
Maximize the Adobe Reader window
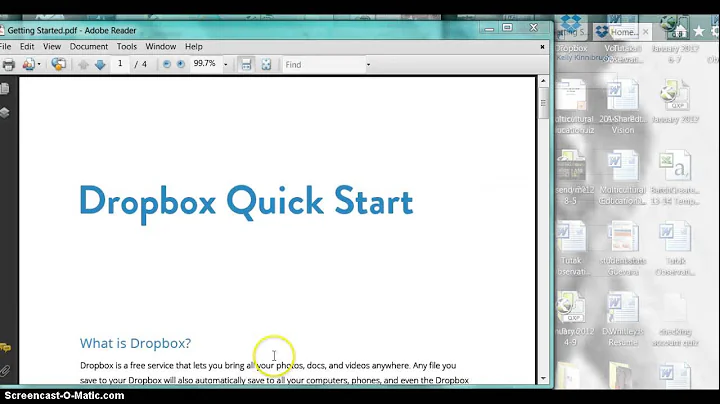click(507, 28)
